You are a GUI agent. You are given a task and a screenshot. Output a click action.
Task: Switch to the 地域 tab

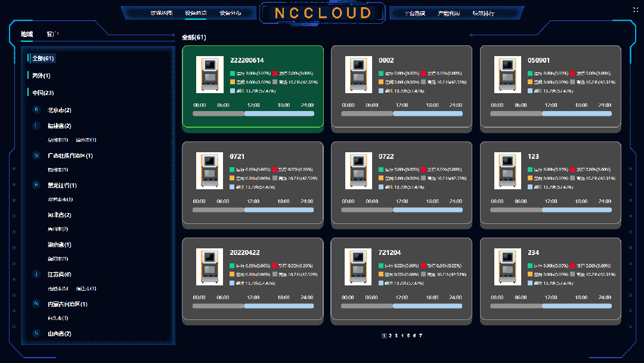click(x=27, y=35)
